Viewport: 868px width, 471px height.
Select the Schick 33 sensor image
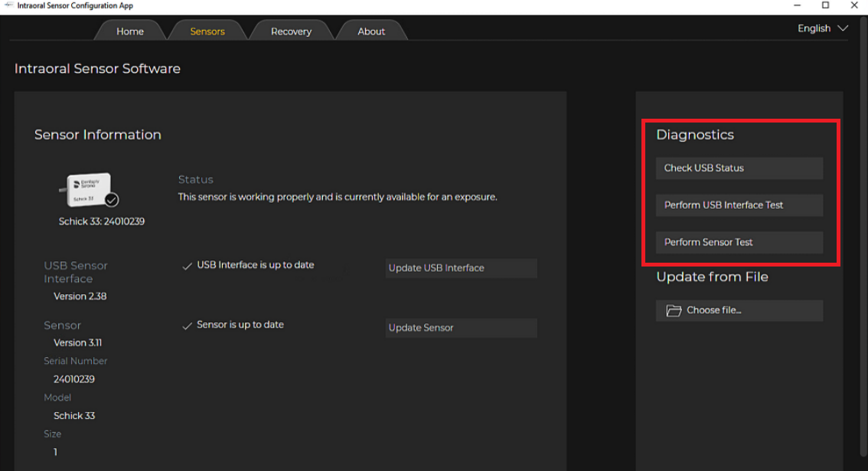(89, 190)
